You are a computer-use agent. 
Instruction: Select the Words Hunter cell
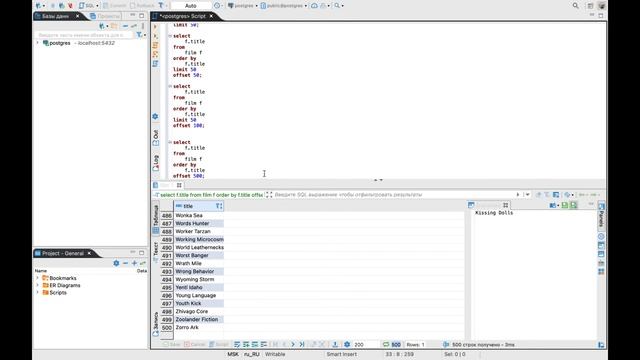pos(199,223)
